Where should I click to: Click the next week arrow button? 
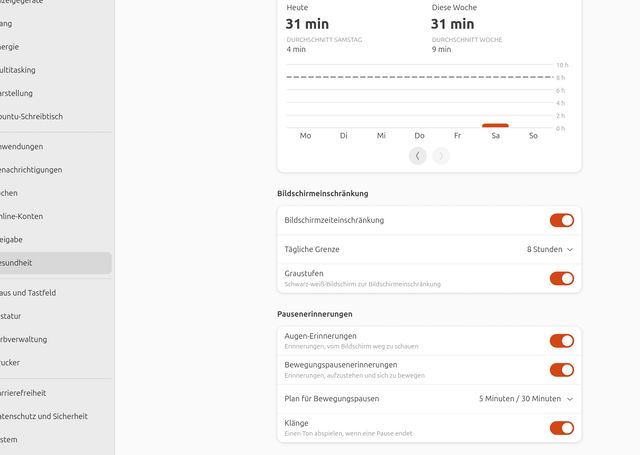click(x=441, y=155)
